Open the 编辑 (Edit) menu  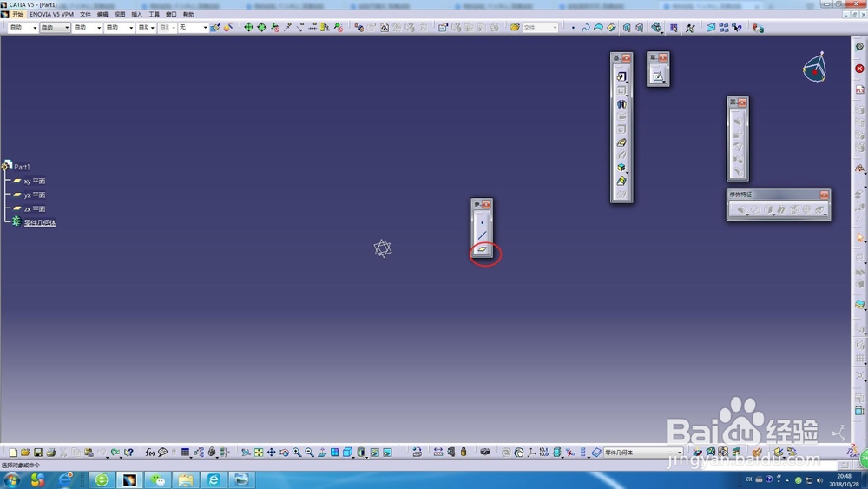click(102, 15)
